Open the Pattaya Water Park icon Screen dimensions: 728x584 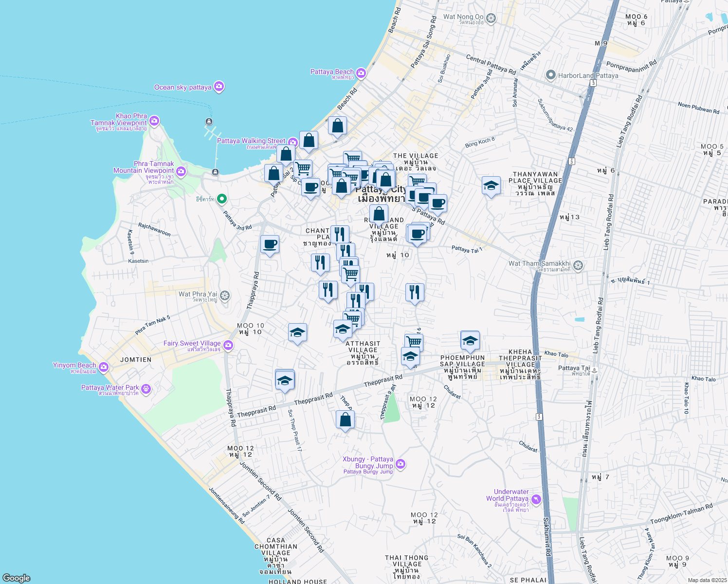click(x=146, y=389)
